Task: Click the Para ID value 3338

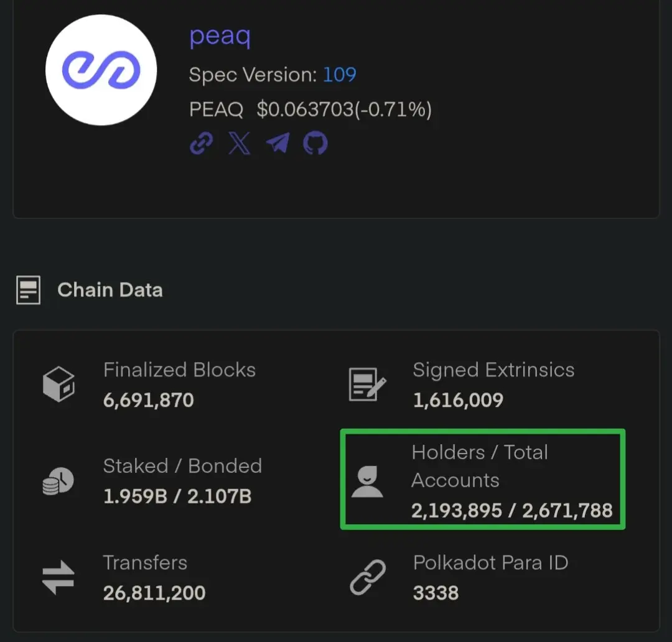Action: point(436,593)
